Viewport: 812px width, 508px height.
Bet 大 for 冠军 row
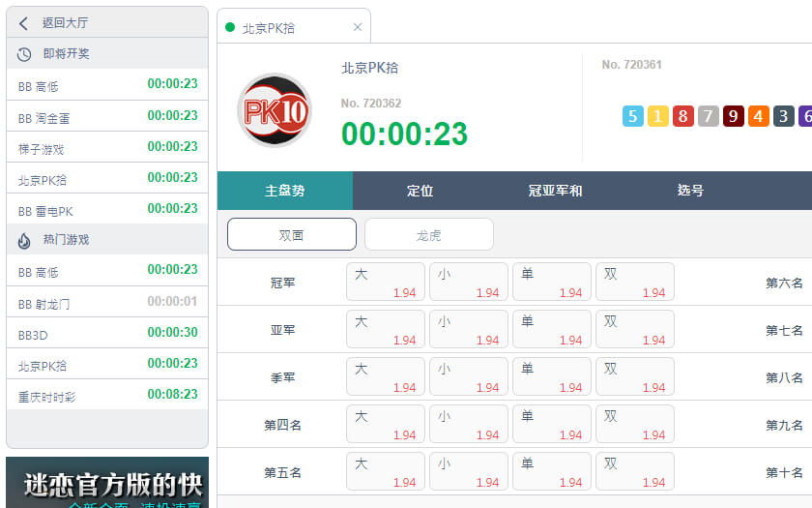[x=385, y=282]
